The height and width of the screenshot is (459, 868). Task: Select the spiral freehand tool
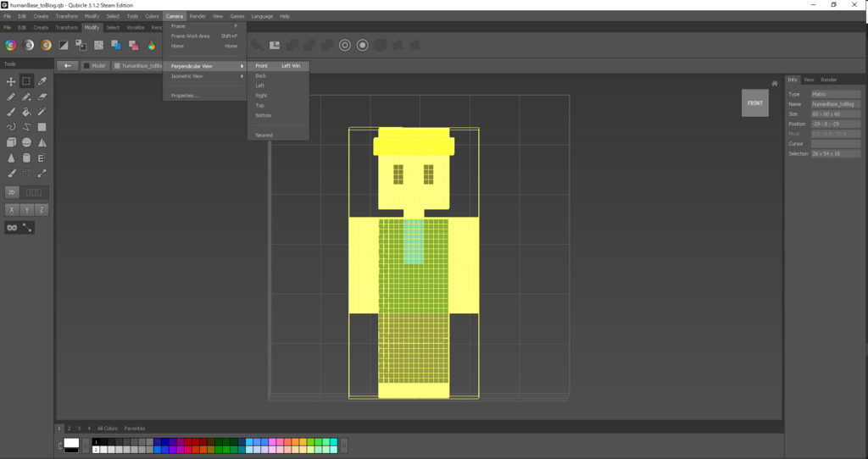pos(10,127)
